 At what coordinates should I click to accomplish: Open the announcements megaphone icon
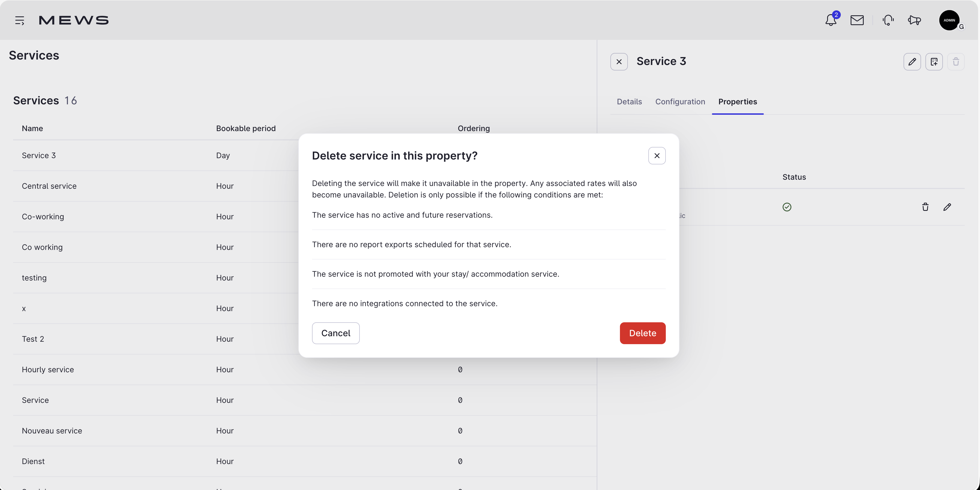tap(914, 20)
